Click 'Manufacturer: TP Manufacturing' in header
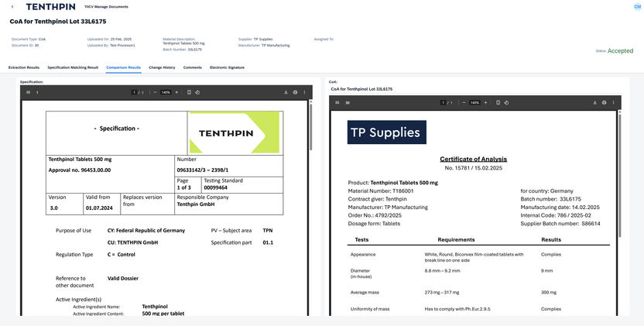 [x=264, y=46]
